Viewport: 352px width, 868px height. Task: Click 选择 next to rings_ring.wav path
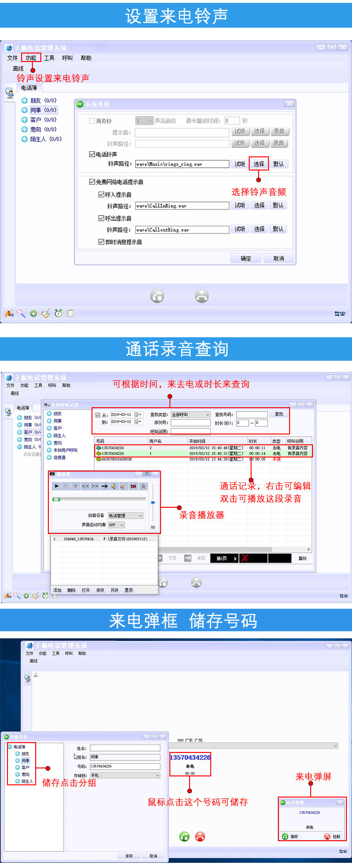(x=259, y=164)
